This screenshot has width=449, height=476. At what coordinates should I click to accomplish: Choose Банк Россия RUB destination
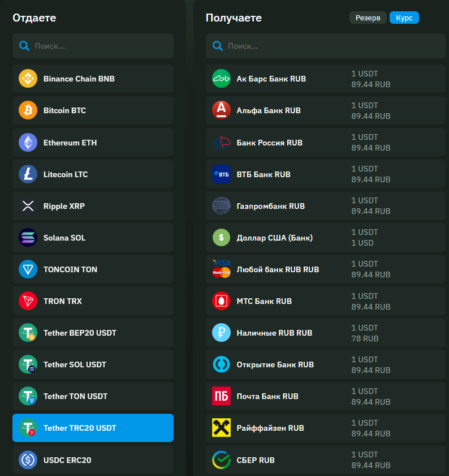(x=326, y=143)
